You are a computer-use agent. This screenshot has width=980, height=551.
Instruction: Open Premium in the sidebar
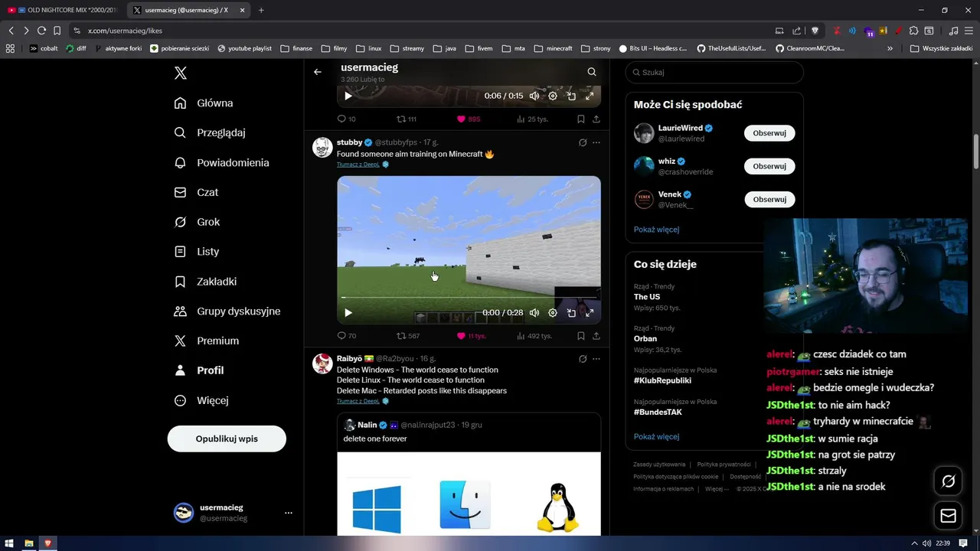(207, 341)
